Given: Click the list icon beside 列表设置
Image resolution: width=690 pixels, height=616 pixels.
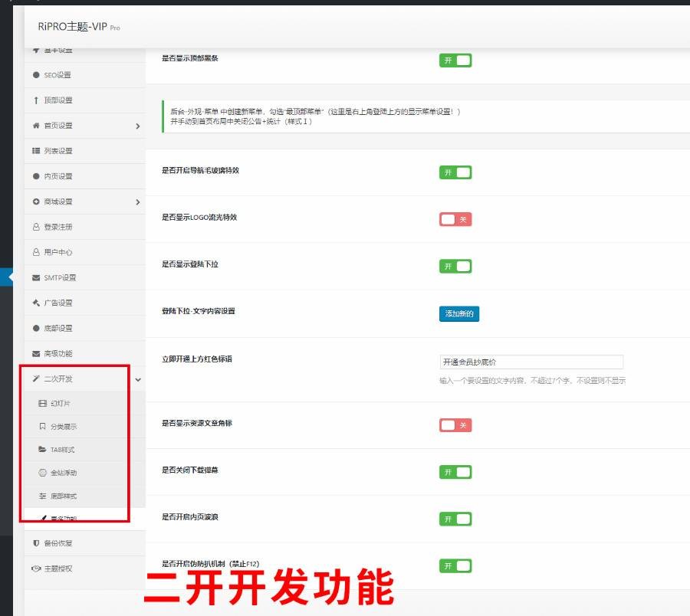Looking at the screenshot, I should coord(36,151).
